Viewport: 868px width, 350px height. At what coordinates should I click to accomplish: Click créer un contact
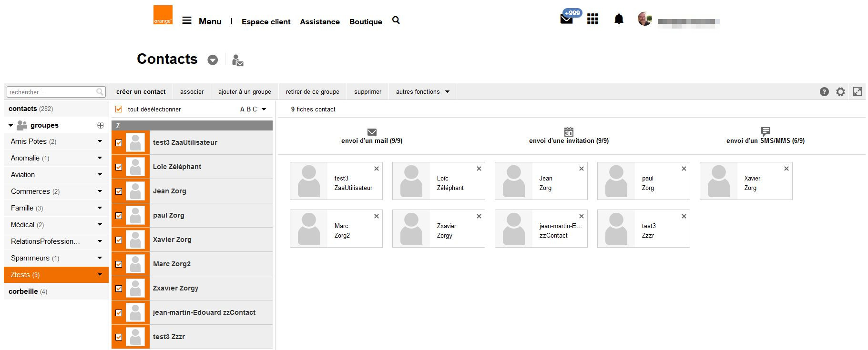click(x=141, y=92)
